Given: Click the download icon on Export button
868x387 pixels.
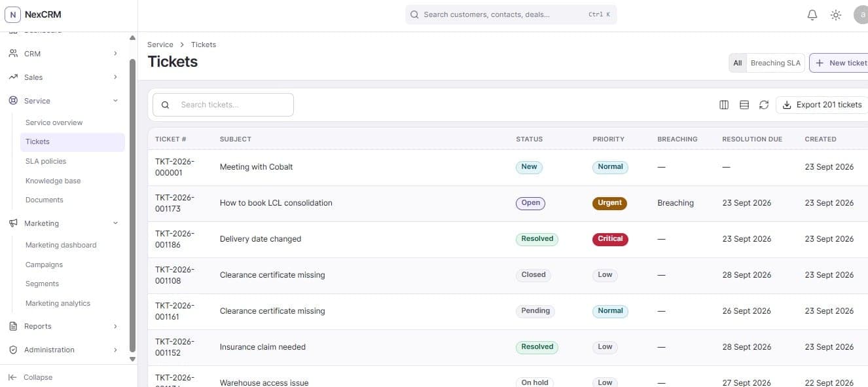Looking at the screenshot, I should [787, 105].
